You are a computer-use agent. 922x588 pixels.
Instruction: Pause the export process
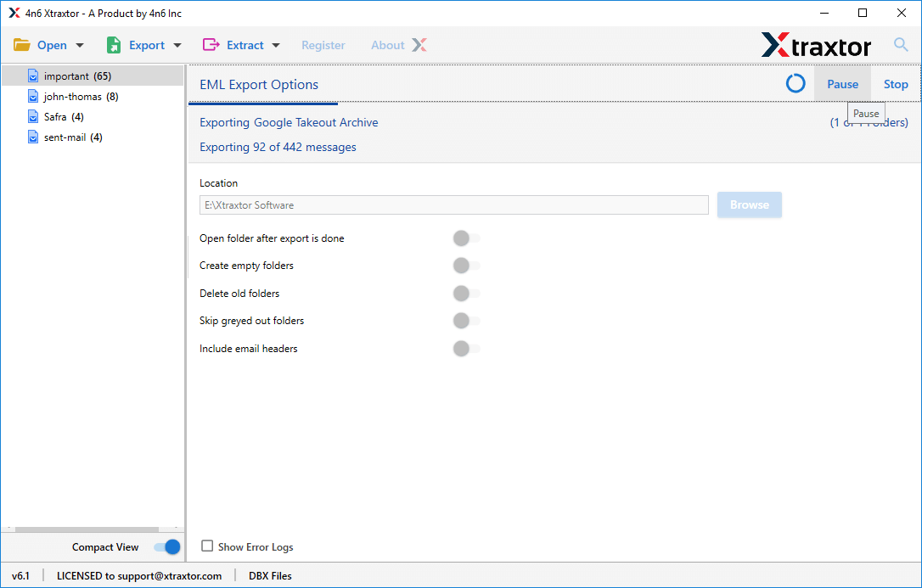(x=842, y=84)
